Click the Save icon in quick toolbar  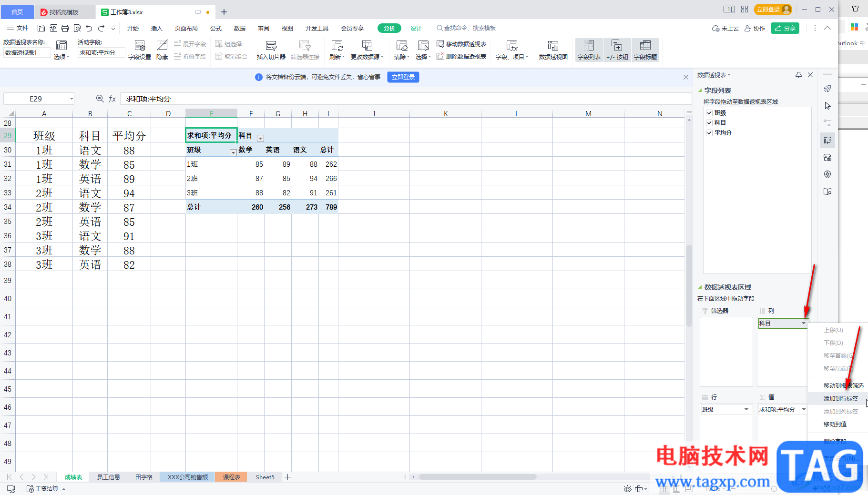41,28
